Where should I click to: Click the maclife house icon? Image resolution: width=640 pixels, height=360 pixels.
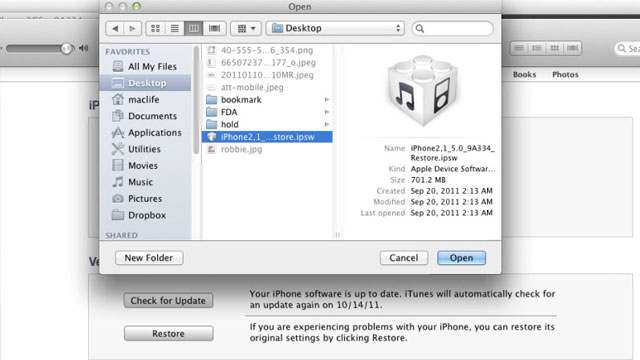[x=118, y=99]
